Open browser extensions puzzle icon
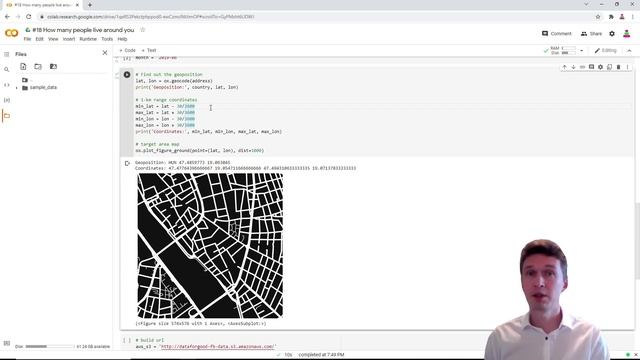 [x=611, y=17]
